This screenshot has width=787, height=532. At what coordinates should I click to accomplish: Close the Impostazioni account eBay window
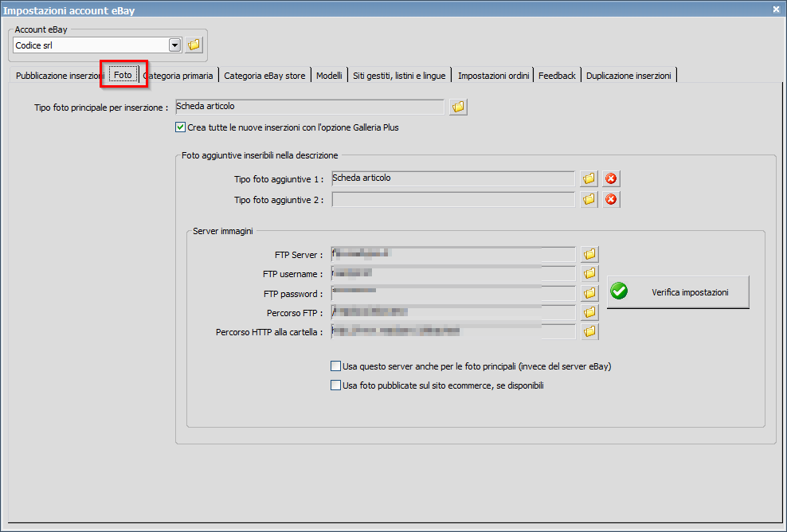(x=776, y=9)
